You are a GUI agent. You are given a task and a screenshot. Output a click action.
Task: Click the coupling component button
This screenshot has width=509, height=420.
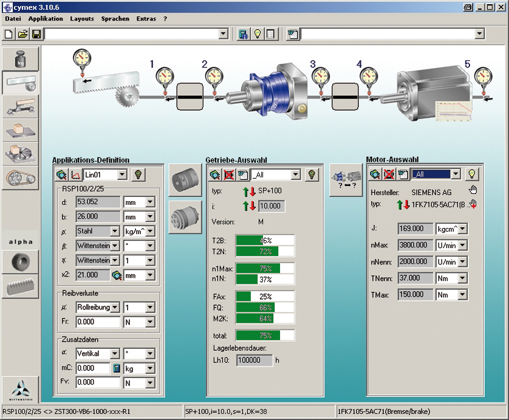tap(185, 180)
